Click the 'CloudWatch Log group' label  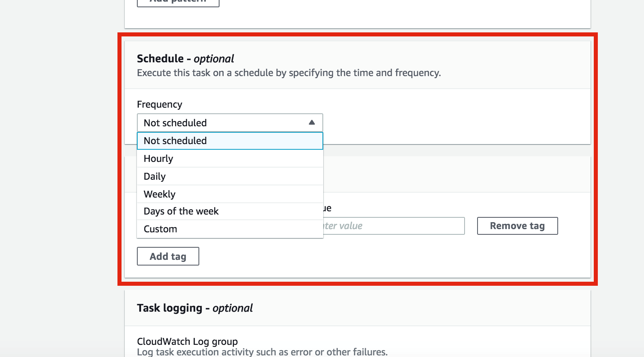[187, 341]
